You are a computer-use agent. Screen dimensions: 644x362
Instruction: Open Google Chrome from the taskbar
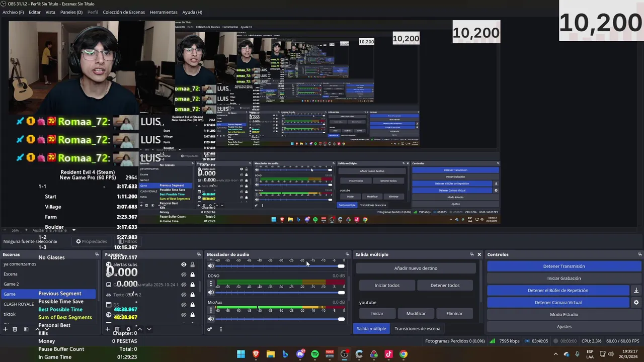pos(404,354)
